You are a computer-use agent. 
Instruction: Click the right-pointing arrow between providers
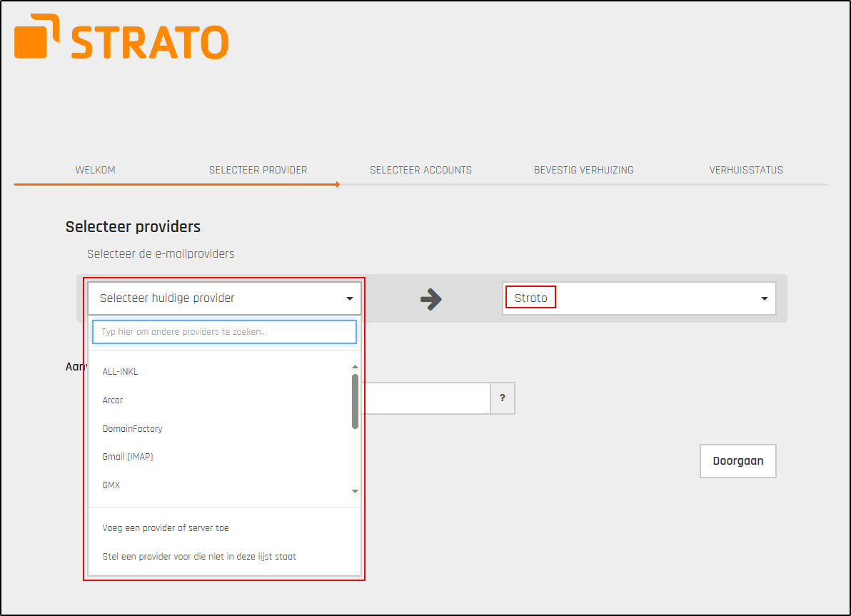point(430,299)
